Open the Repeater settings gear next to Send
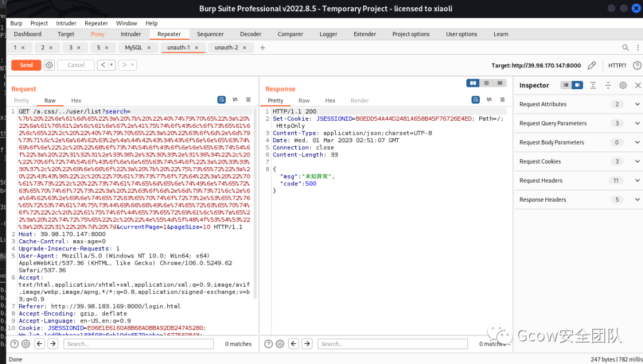The height and width of the screenshot is (364, 643). point(49,65)
